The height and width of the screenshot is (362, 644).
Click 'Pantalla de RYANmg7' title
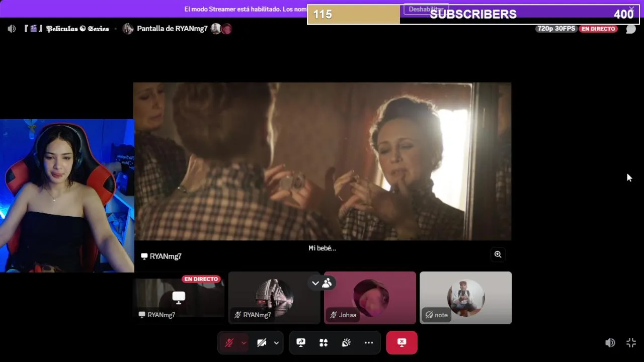coord(172,29)
